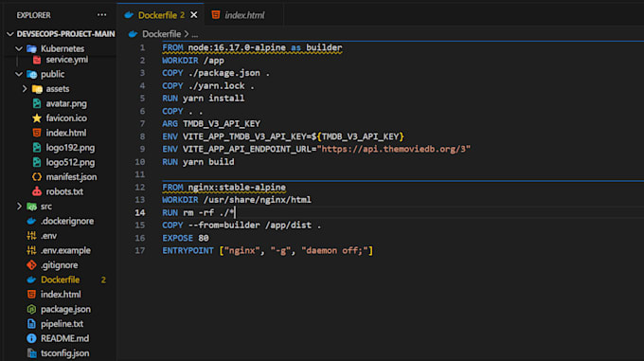
Task: Click the service.yml file icon
Action: tap(37, 60)
